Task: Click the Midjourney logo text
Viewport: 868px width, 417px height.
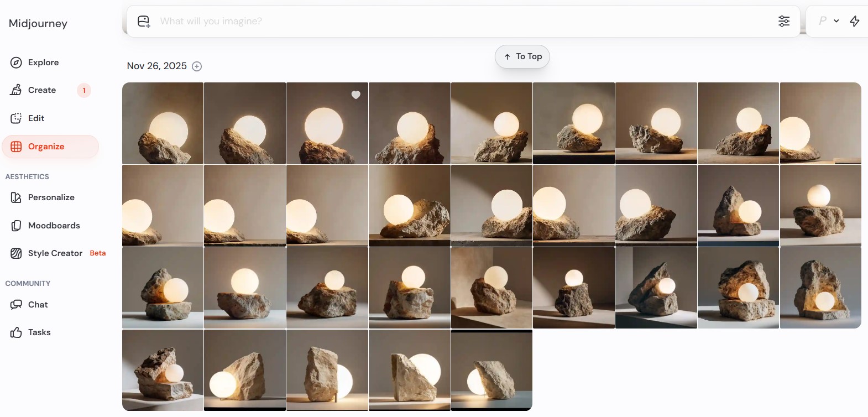Action: point(38,23)
